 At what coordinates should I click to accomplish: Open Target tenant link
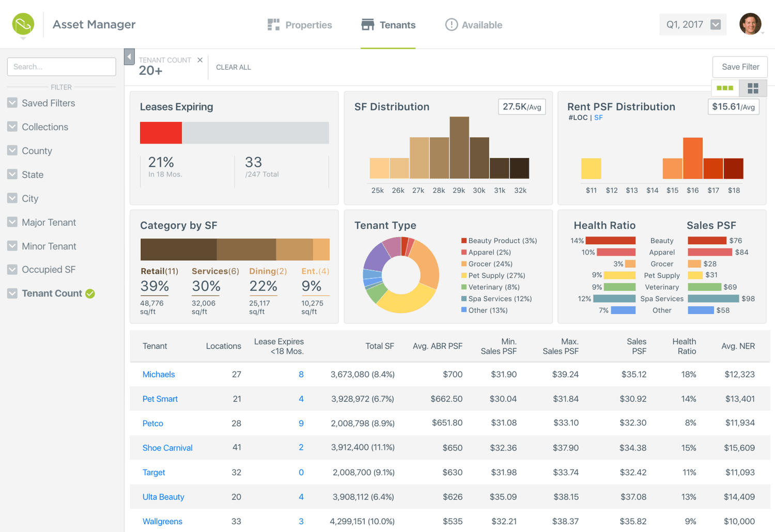tap(154, 472)
